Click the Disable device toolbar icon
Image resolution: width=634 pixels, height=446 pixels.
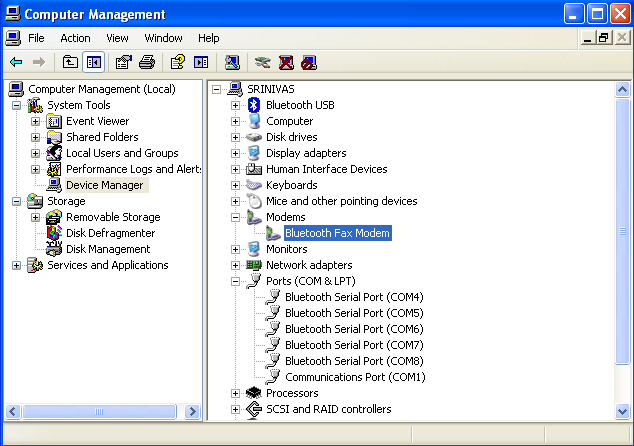(x=309, y=62)
